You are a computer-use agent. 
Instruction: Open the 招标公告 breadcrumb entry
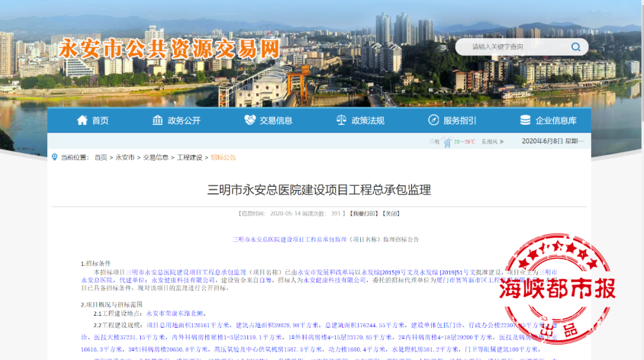(x=224, y=158)
